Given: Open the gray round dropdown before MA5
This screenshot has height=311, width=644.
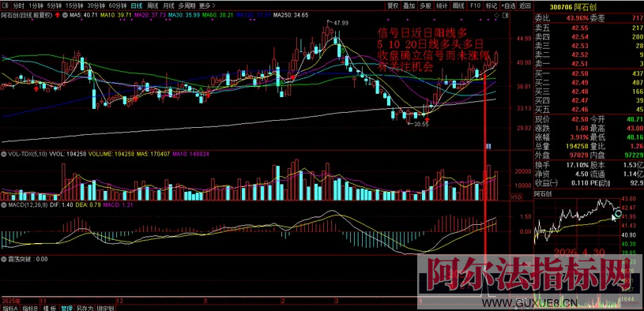Looking at the screenshot, I should [66, 15].
